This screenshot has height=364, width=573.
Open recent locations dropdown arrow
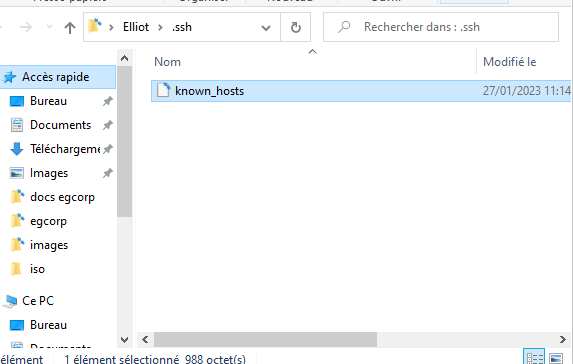pos(49,27)
